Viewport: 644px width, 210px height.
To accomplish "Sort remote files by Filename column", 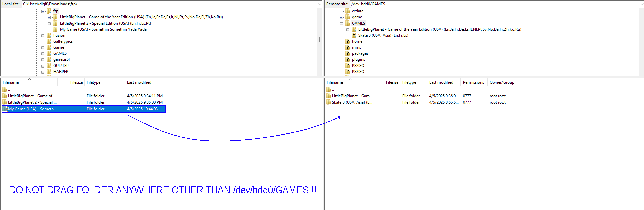I will click(x=350, y=82).
